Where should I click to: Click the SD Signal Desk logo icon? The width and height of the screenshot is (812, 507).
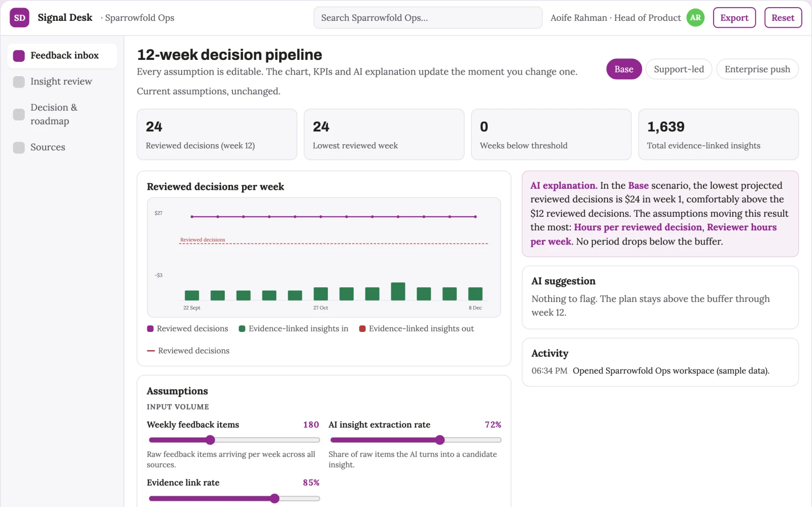pos(19,18)
